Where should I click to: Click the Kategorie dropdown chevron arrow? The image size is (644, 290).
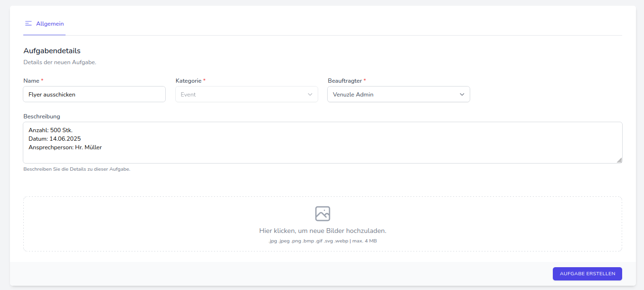point(311,95)
